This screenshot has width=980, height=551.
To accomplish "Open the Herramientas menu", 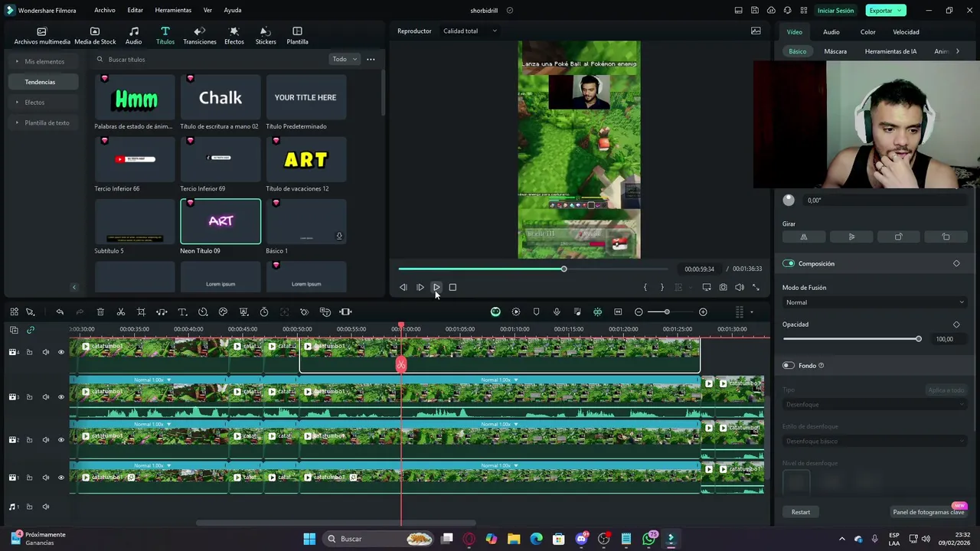I will 173,10.
